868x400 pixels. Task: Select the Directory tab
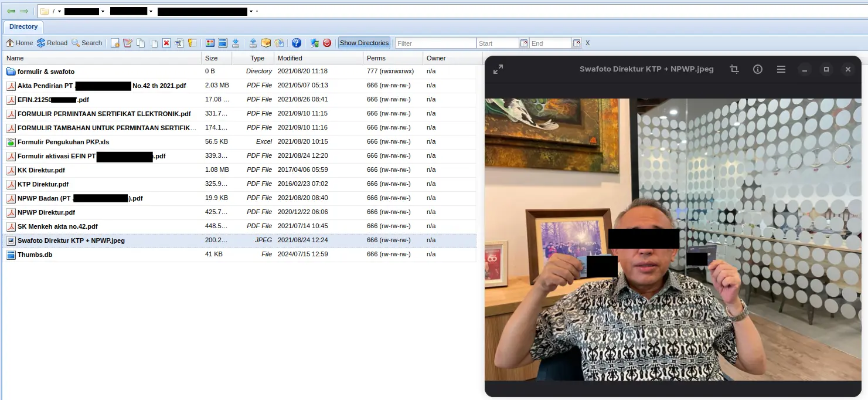pyautogui.click(x=23, y=26)
